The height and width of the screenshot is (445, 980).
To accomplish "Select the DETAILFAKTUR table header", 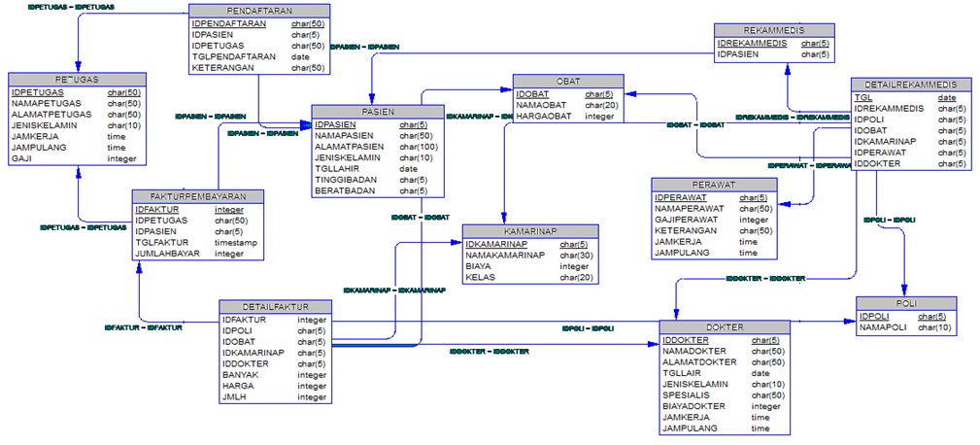I will point(275,307).
